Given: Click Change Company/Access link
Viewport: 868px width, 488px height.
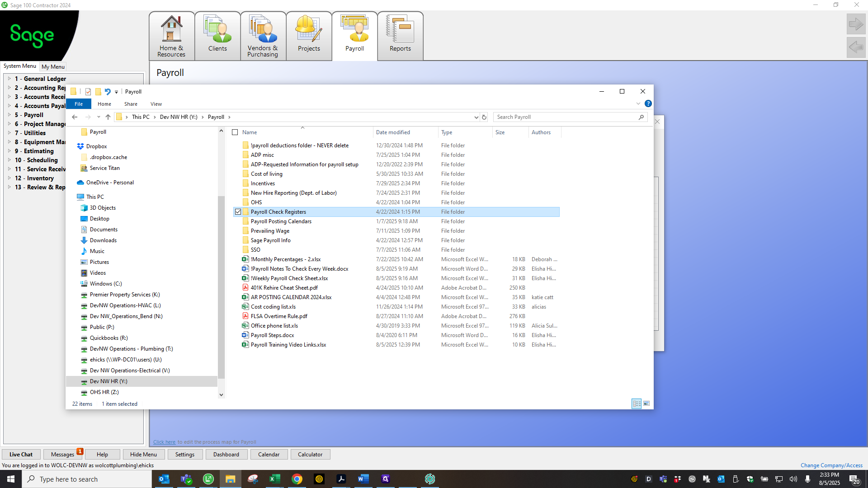Looking at the screenshot, I should [831, 465].
